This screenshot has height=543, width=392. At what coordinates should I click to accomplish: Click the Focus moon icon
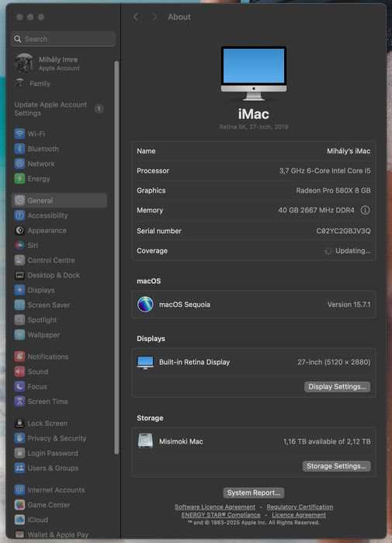click(19, 387)
